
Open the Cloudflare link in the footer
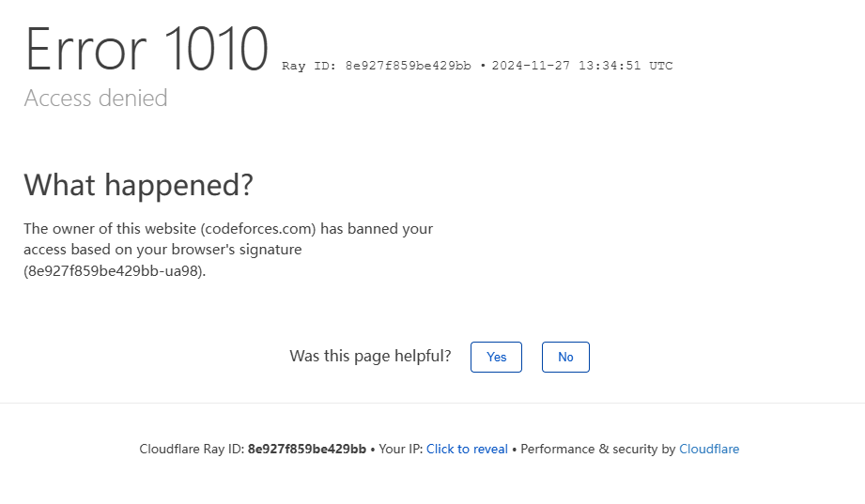pyautogui.click(x=709, y=449)
